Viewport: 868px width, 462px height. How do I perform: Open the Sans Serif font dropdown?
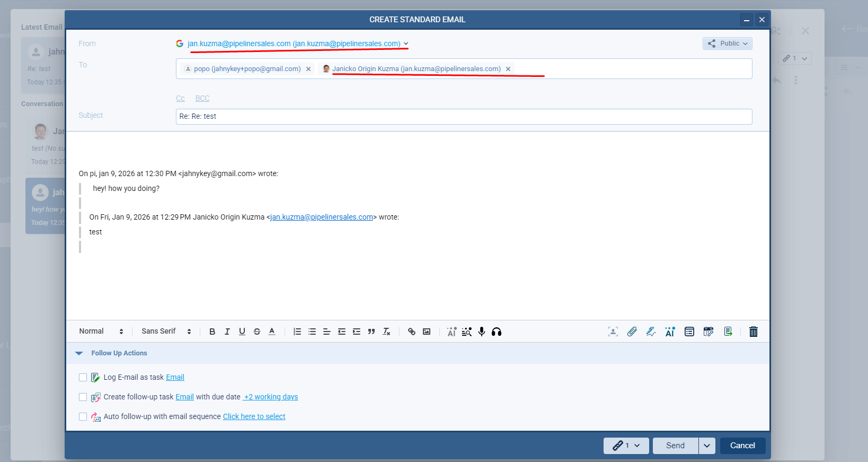[166, 332]
